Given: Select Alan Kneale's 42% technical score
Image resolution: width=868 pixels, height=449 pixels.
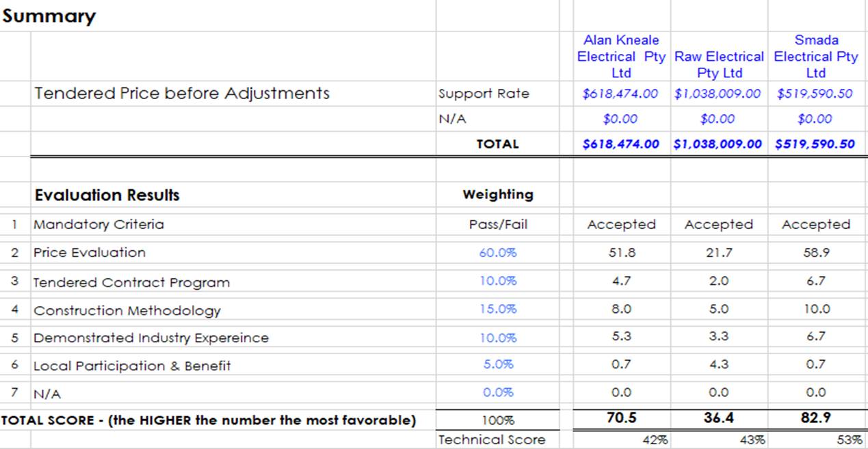Looking at the screenshot, I should [654, 441].
